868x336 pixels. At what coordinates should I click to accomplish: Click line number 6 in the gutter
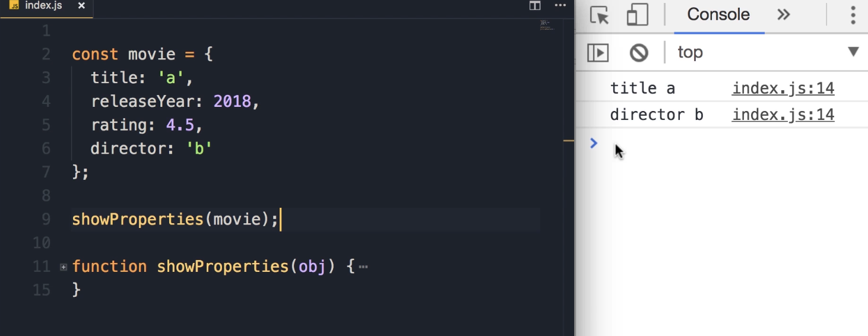[46, 148]
